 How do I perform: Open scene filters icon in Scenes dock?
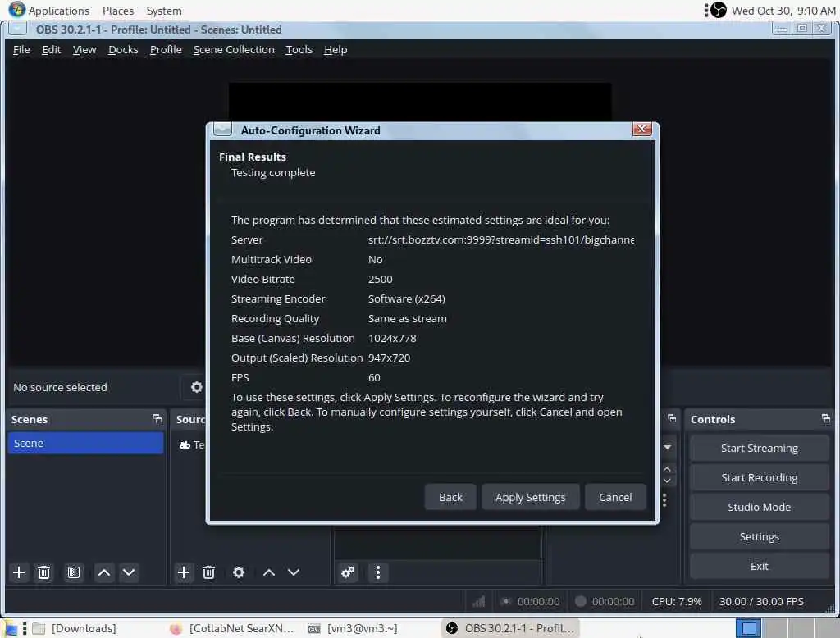tap(74, 572)
